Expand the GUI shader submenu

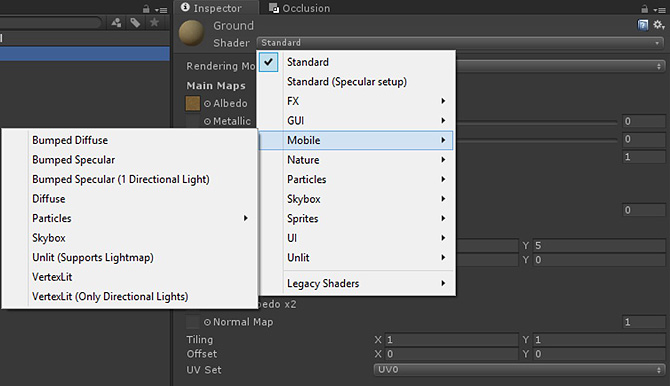356,121
